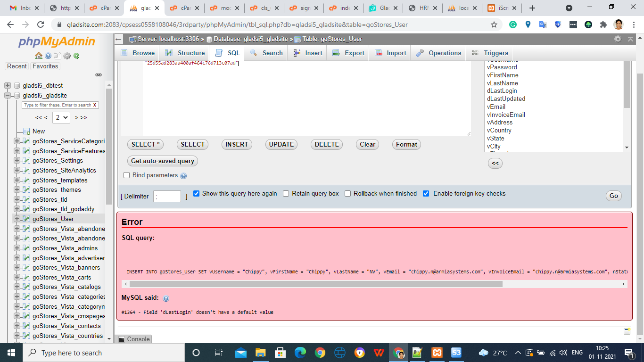The width and height of the screenshot is (644, 362).
Task: Open new browser tab with plus icon
Action: tap(532, 8)
